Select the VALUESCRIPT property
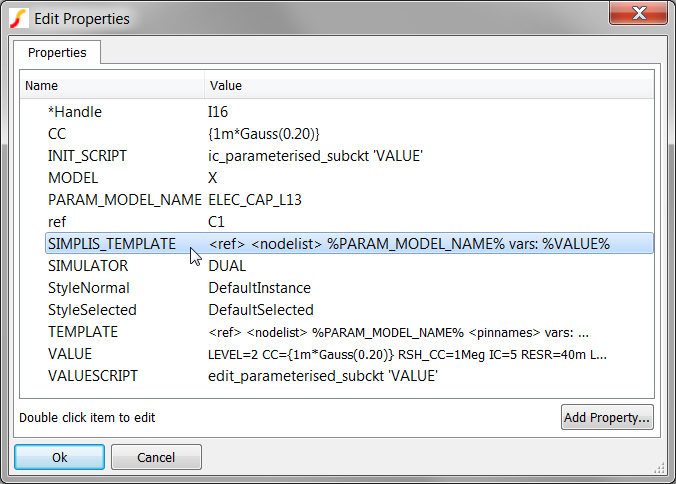Screen dimensions: 676x484 click(x=94, y=376)
